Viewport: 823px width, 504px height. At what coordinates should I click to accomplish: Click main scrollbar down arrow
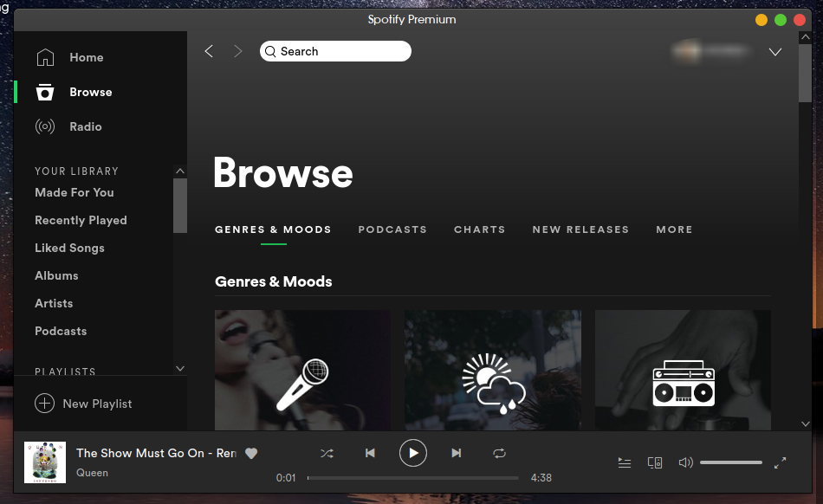pos(805,423)
